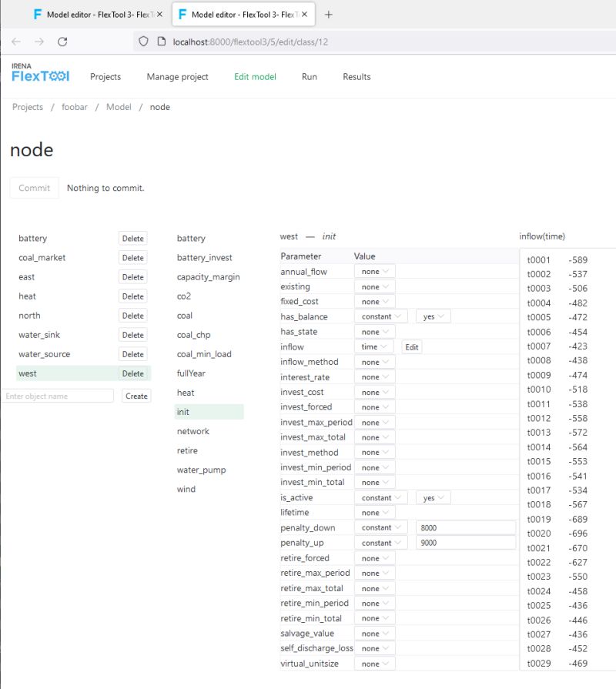Screen dimensions: 616x689
Task: Delete the battery object
Action: [132, 239]
